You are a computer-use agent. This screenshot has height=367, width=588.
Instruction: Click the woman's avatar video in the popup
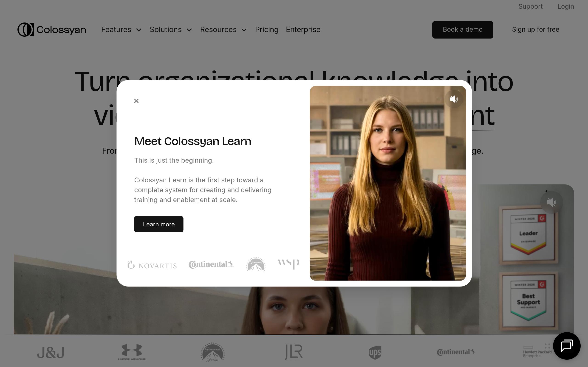point(387,189)
